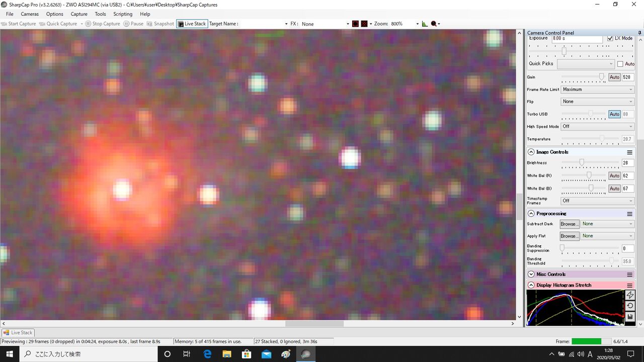Screen dimensions: 644x362
Task: Toggle the Live Stack toolbar button
Action: click(x=192, y=24)
